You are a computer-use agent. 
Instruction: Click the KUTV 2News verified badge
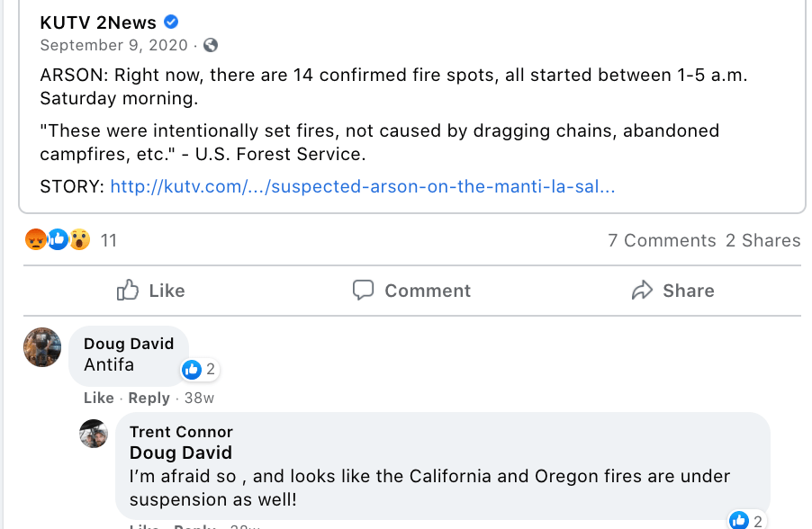click(x=171, y=22)
